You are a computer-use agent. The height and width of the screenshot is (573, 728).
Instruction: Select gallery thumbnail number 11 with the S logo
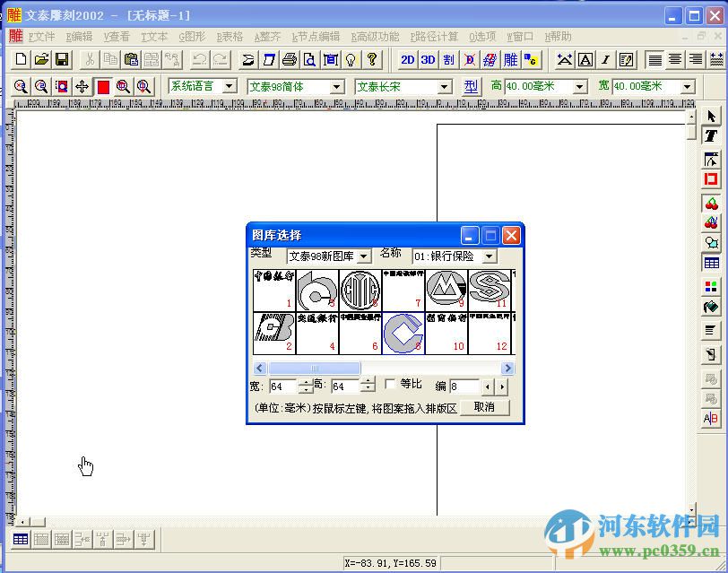click(x=489, y=291)
